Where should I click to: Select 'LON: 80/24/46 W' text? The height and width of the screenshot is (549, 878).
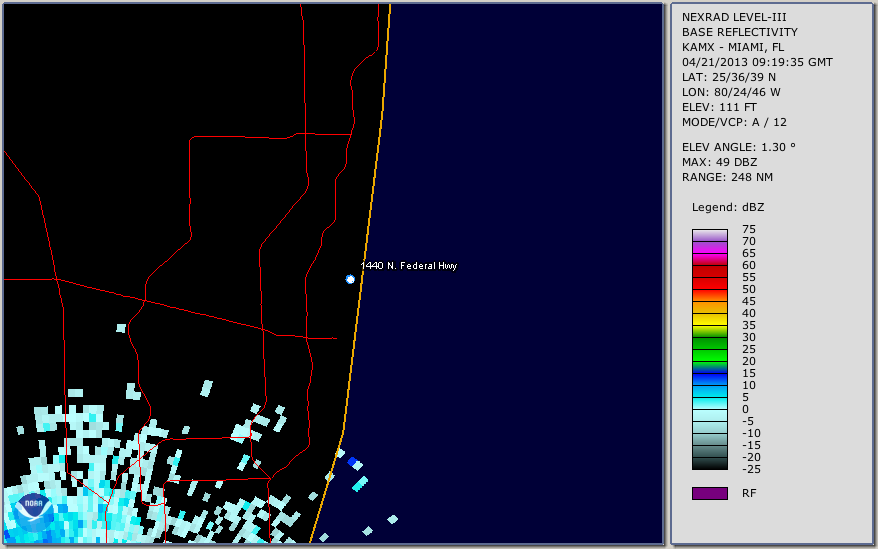click(731, 92)
